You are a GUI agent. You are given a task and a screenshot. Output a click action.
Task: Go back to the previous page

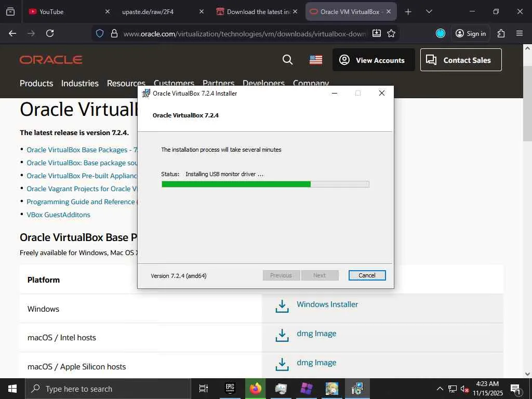pyautogui.click(x=12, y=33)
